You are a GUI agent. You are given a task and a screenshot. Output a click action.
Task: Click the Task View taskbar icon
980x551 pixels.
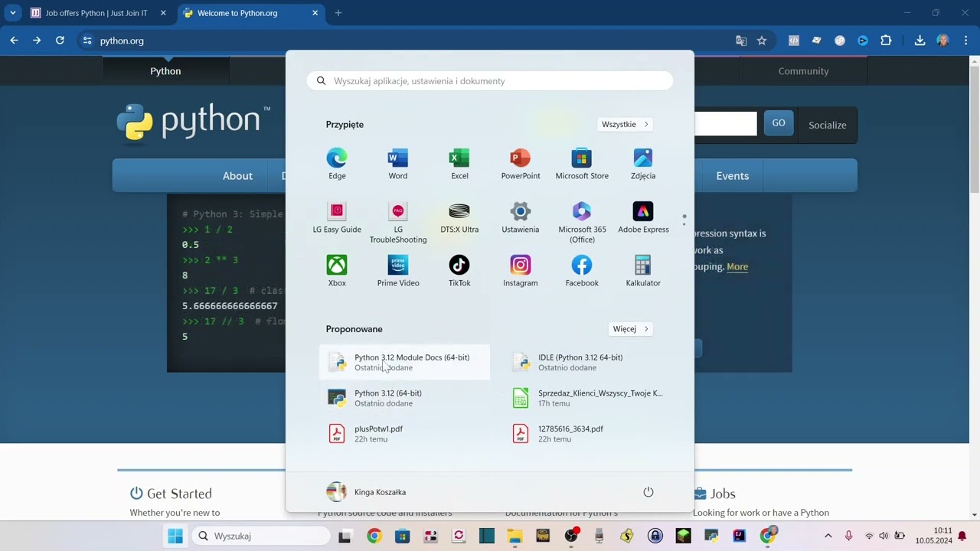coord(345,536)
